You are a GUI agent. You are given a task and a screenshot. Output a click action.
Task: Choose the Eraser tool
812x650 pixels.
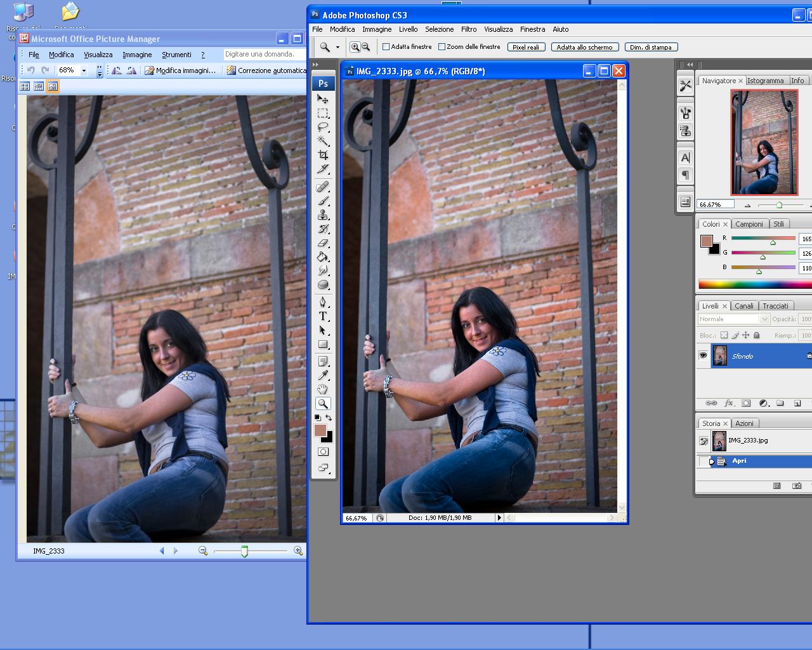(323, 243)
